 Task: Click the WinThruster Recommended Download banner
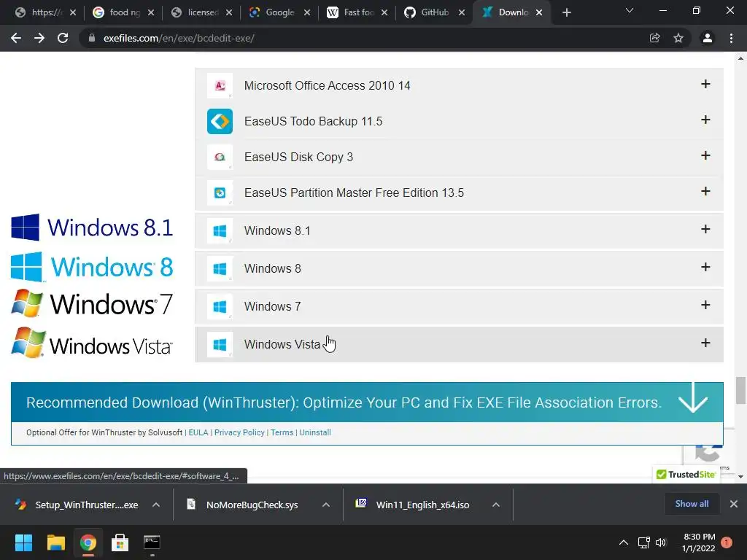point(367,402)
